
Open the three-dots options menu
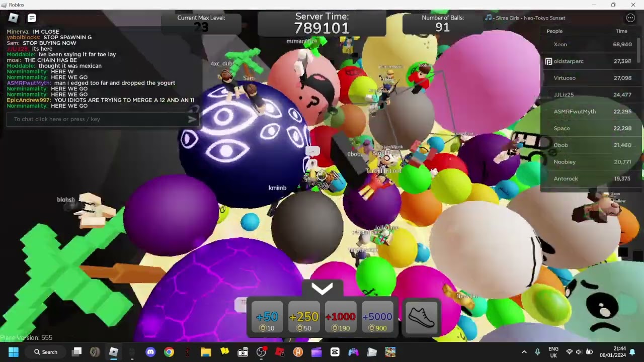click(x=630, y=18)
